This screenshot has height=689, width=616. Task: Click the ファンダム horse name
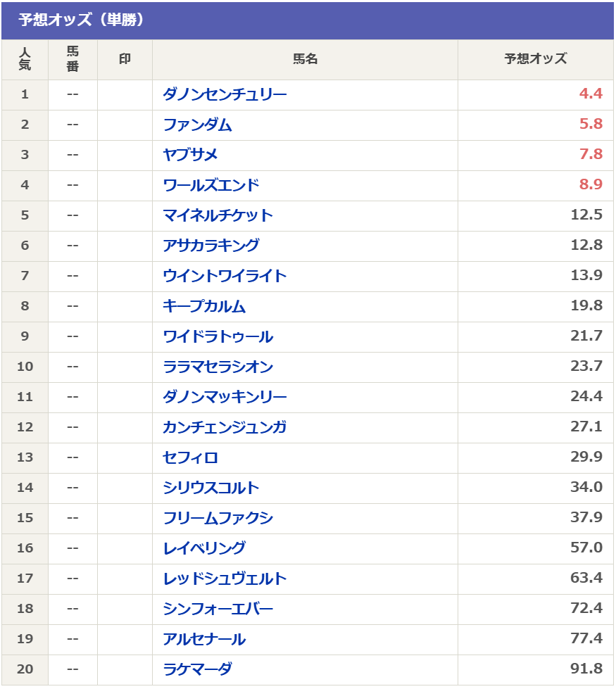[197, 125]
